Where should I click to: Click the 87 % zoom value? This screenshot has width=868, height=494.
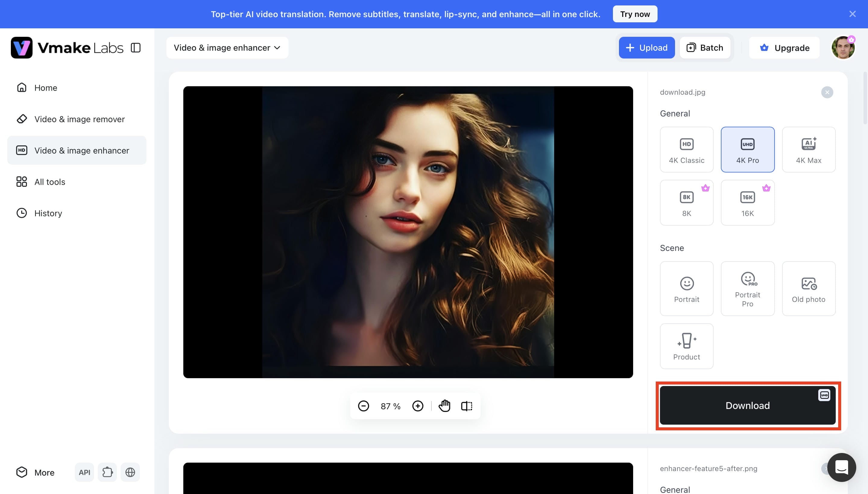[x=390, y=406]
